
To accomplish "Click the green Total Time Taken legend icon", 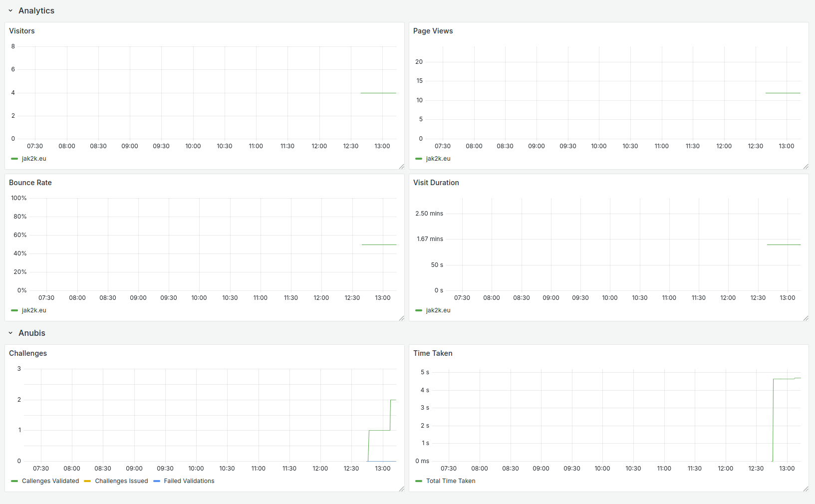I will [419, 481].
